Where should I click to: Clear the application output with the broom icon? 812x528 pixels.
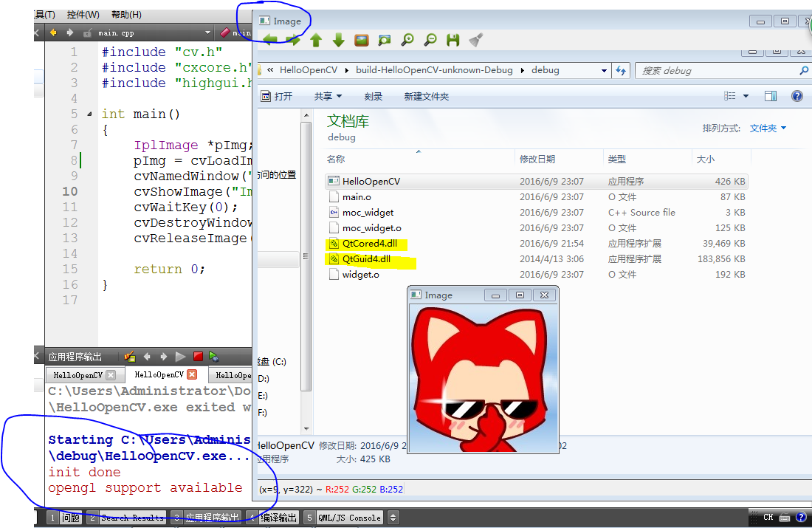click(130, 357)
